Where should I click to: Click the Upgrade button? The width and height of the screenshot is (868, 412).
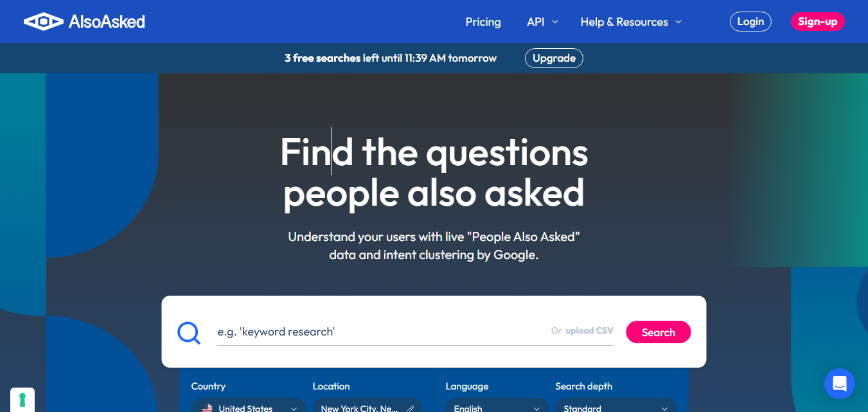click(x=554, y=58)
